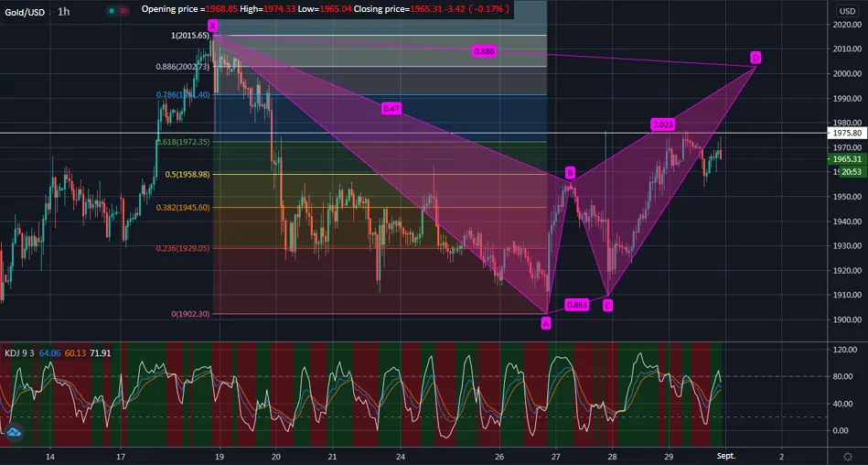
Task: Click the red equals data indicator
Action: click(123, 11)
